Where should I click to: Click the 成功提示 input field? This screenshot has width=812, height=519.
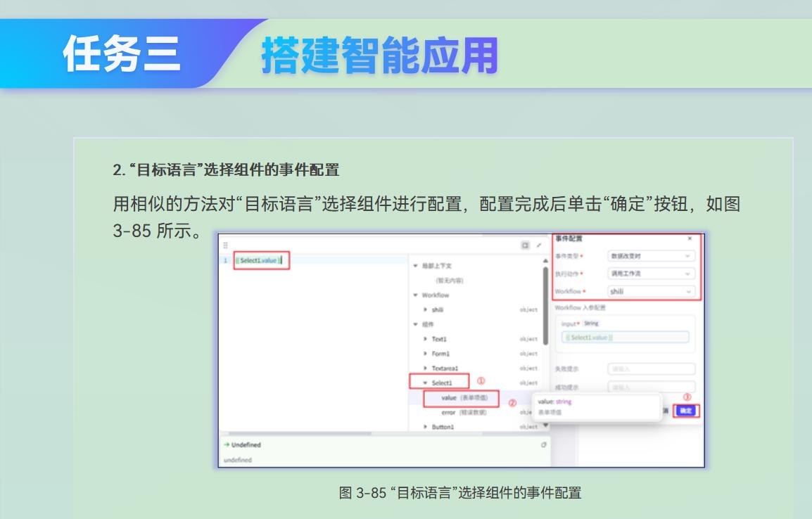pos(651,387)
